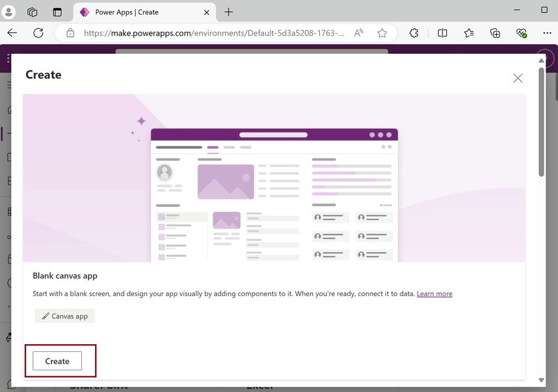Image resolution: width=558 pixels, height=392 pixels.
Task: Open a new browser tab
Action: [x=228, y=12]
